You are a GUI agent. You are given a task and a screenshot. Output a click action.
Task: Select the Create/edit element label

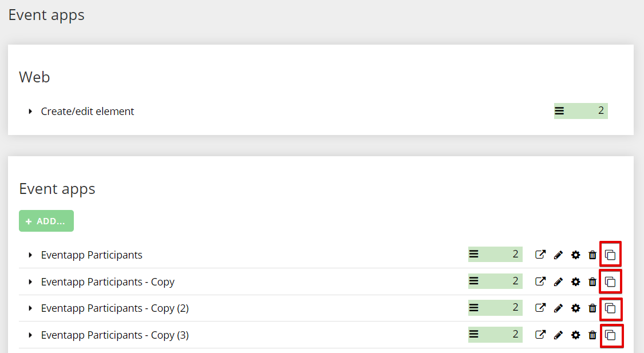click(x=88, y=111)
